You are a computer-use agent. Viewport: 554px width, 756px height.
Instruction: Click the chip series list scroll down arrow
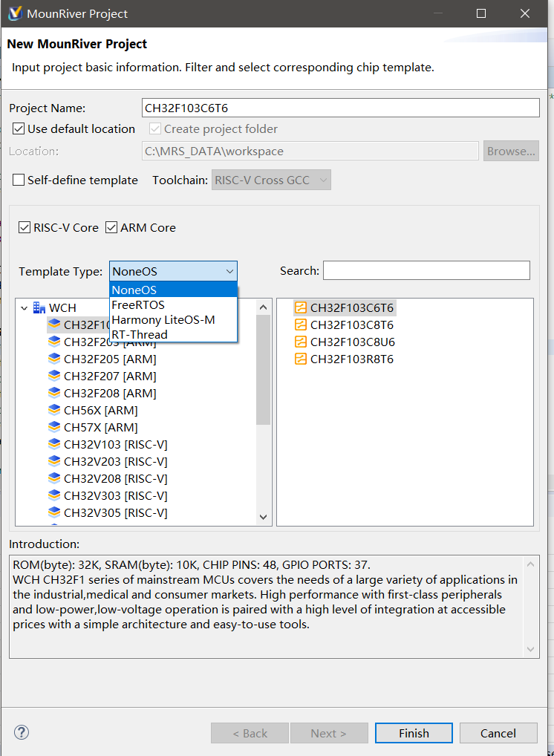(x=263, y=517)
